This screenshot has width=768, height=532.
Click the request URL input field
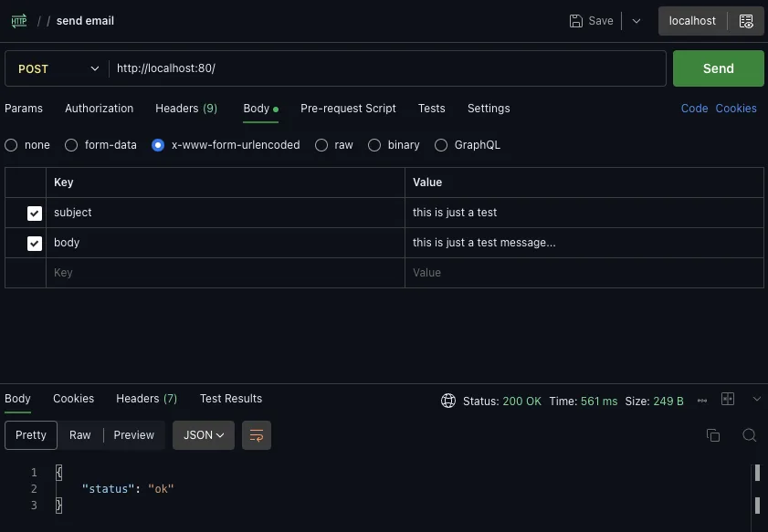387,68
